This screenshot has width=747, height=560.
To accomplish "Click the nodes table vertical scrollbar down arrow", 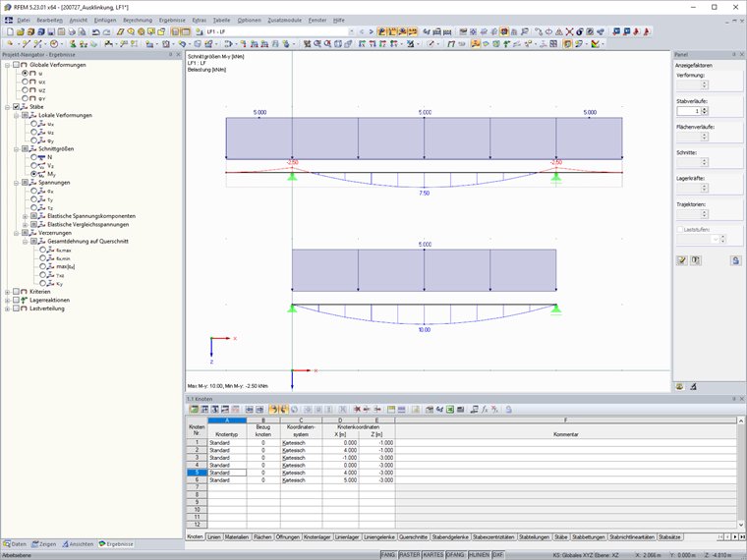I will pyautogui.click(x=741, y=525).
